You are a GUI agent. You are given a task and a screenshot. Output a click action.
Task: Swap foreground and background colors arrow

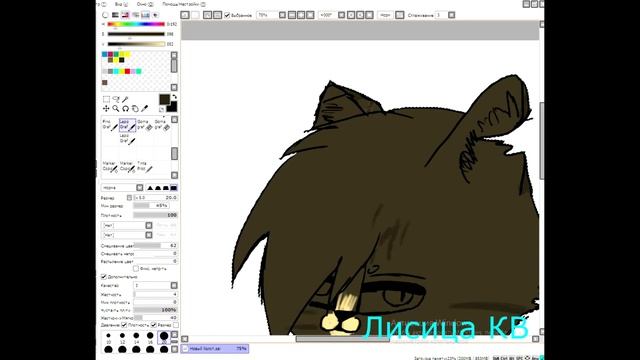tap(174, 97)
